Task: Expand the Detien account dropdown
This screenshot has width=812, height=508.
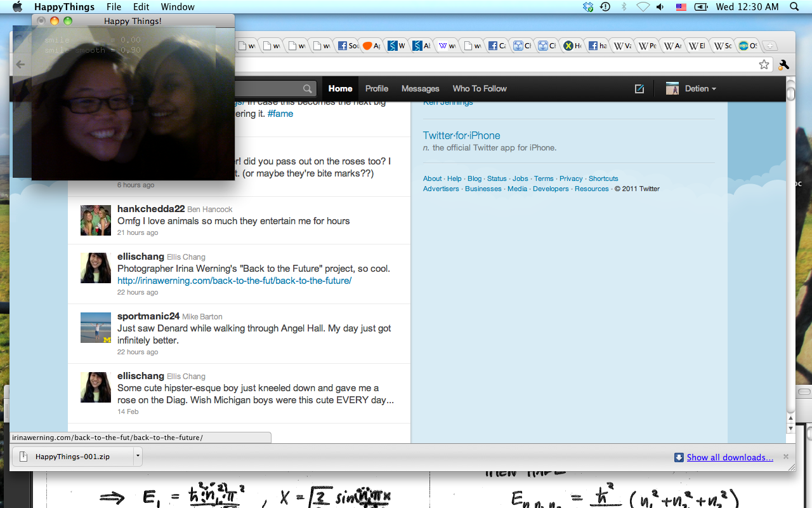Action: click(691, 89)
